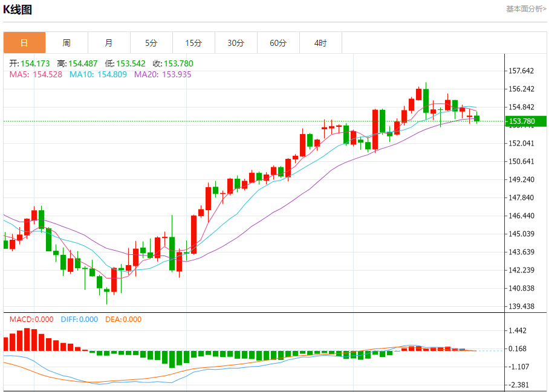
Task: Click the DEA:0.000 label
Action: (x=123, y=320)
